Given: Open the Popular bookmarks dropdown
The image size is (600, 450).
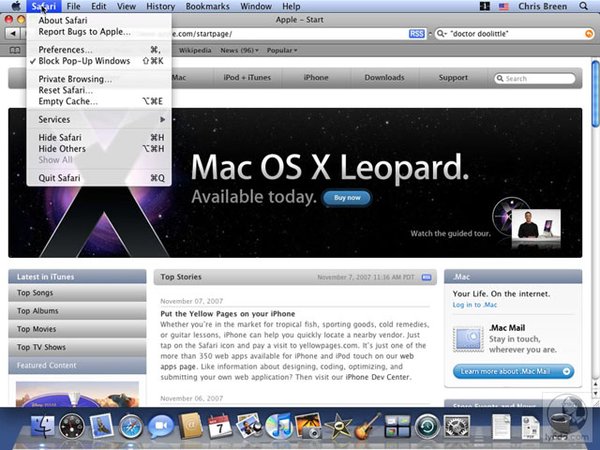Looking at the screenshot, I should [282, 50].
